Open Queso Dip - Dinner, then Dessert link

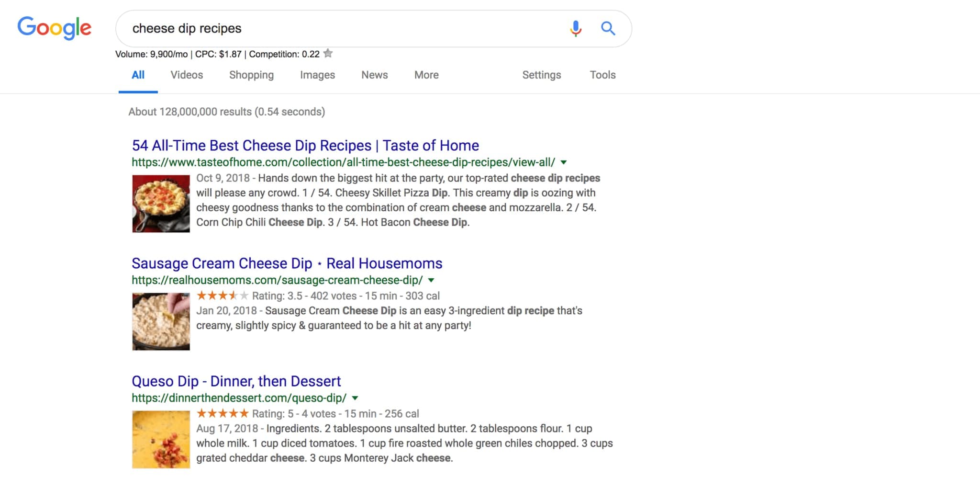(x=236, y=381)
